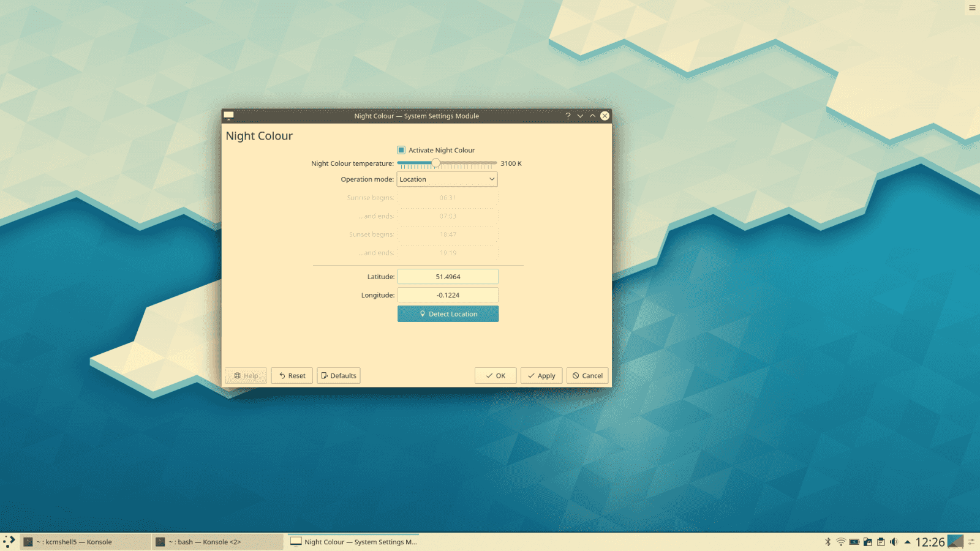
Task: Open the Operation mode dropdown
Action: [x=447, y=179]
